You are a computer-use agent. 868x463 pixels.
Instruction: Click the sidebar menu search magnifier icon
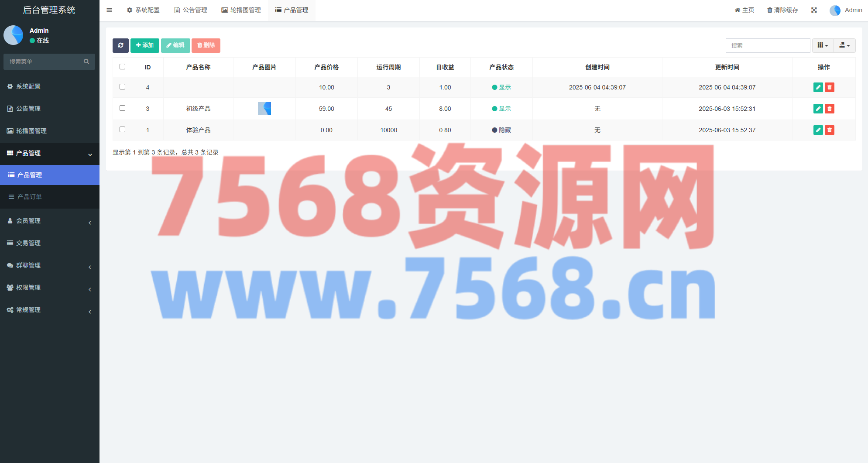[86, 62]
